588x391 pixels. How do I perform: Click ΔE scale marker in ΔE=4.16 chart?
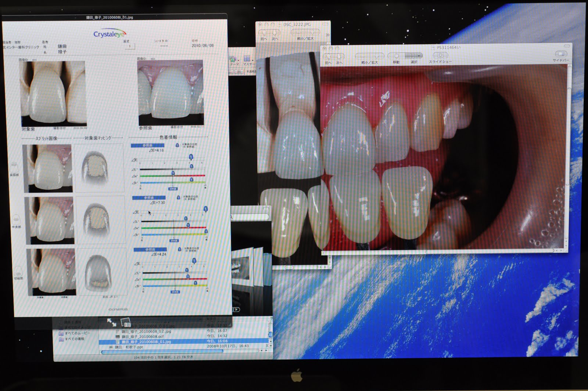tap(191, 157)
